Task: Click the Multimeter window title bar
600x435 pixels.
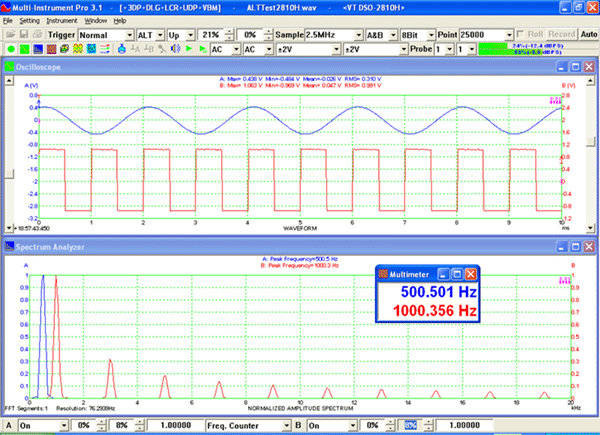Action: (x=418, y=272)
